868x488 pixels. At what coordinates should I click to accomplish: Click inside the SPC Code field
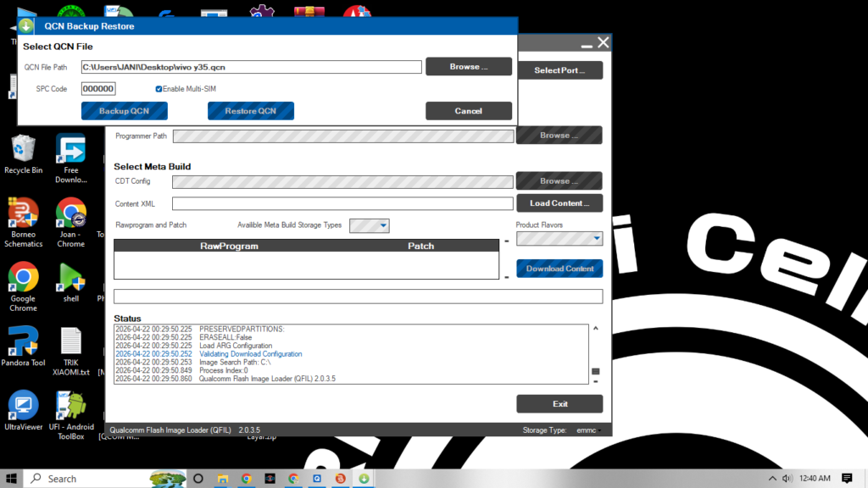(97, 88)
